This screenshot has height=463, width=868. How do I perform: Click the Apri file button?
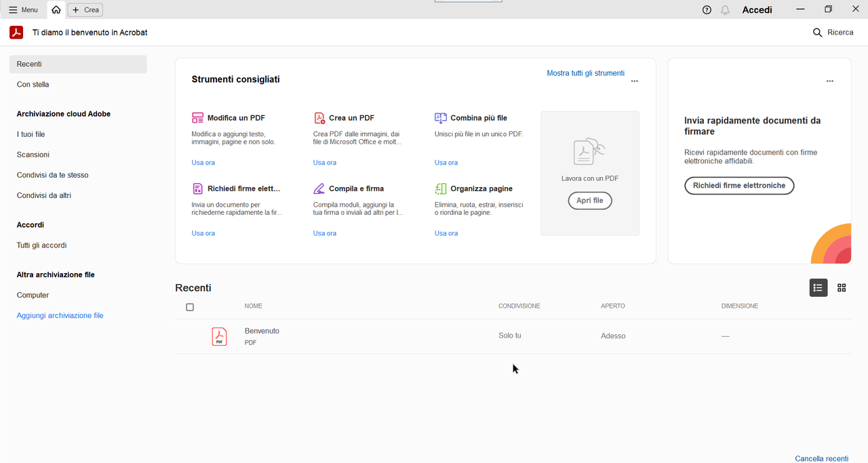click(x=590, y=201)
